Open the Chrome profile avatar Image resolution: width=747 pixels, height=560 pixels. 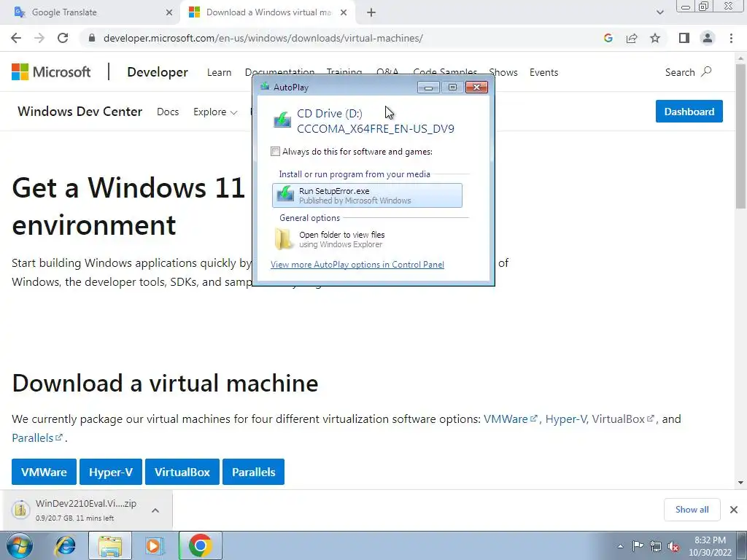click(x=708, y=38)
